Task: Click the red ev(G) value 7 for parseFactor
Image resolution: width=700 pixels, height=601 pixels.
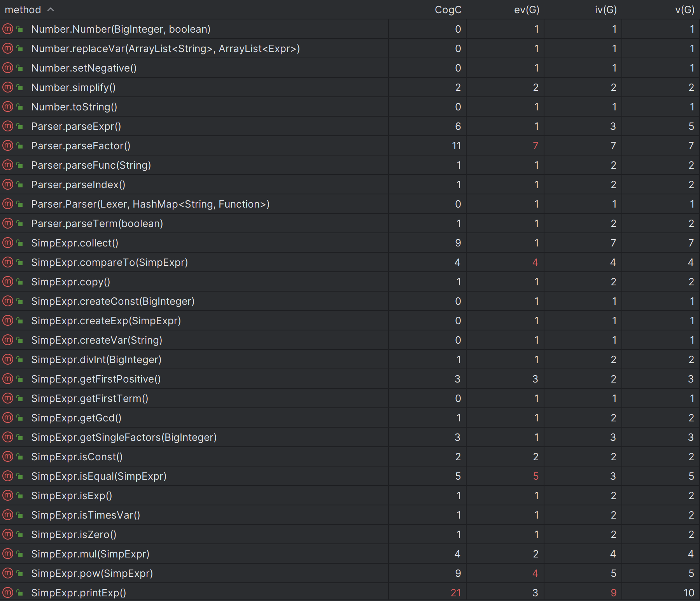Action: click(x=535, y=145)
